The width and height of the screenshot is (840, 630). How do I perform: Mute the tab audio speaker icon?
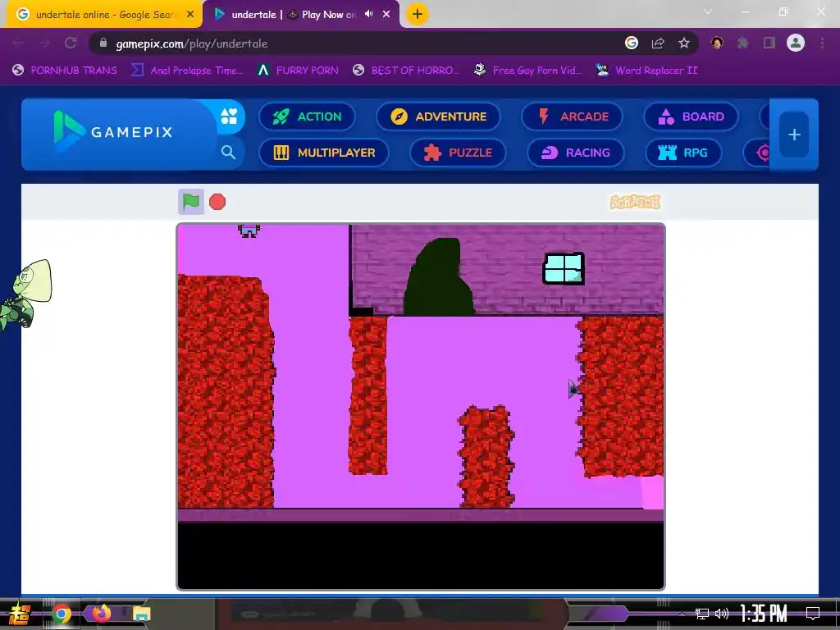point(368,14)
